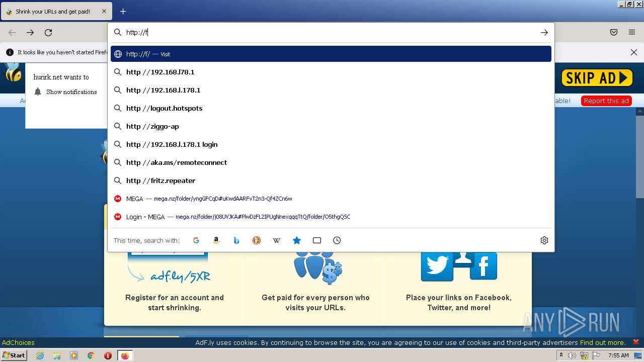This screenshot has width=644, height=362.
Task: Choose suggestion 'http //fritz.repeater'
Action: point(331,180)
